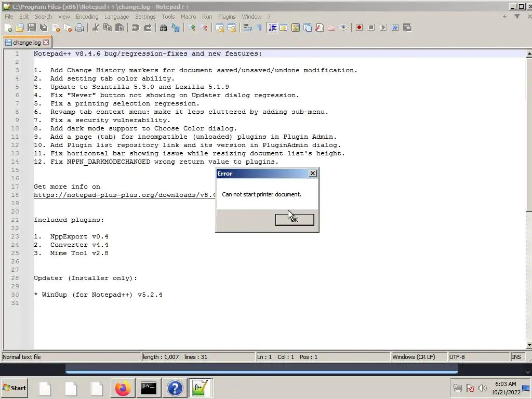Click the editor scrollbar down arrow
This screenshot has width=532, height=399.
[x=529, y=345]
